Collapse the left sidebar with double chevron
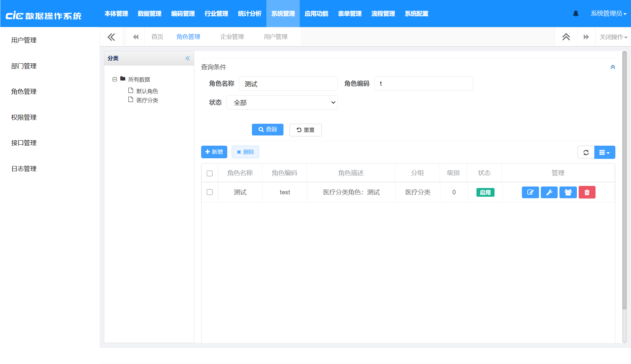 (111, 37)
